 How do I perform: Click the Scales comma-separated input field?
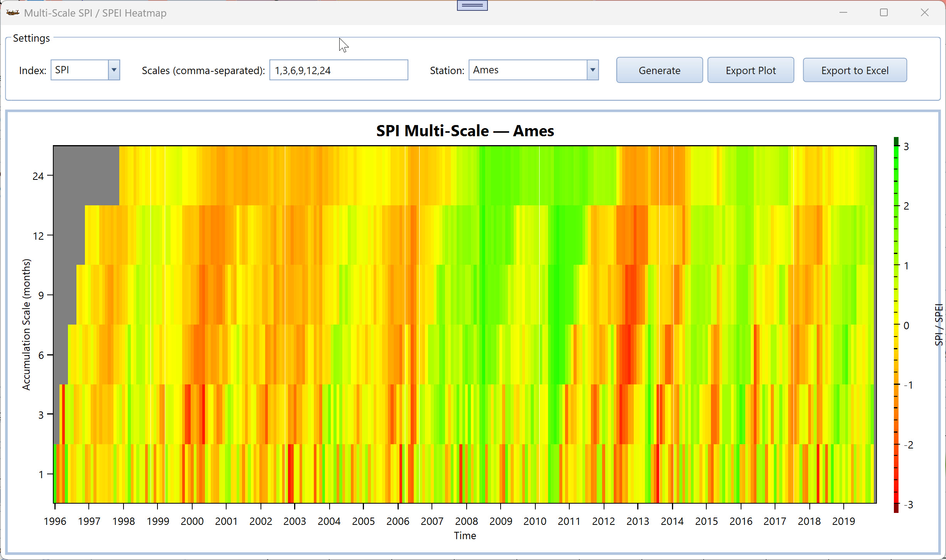(x=338, y=70)
